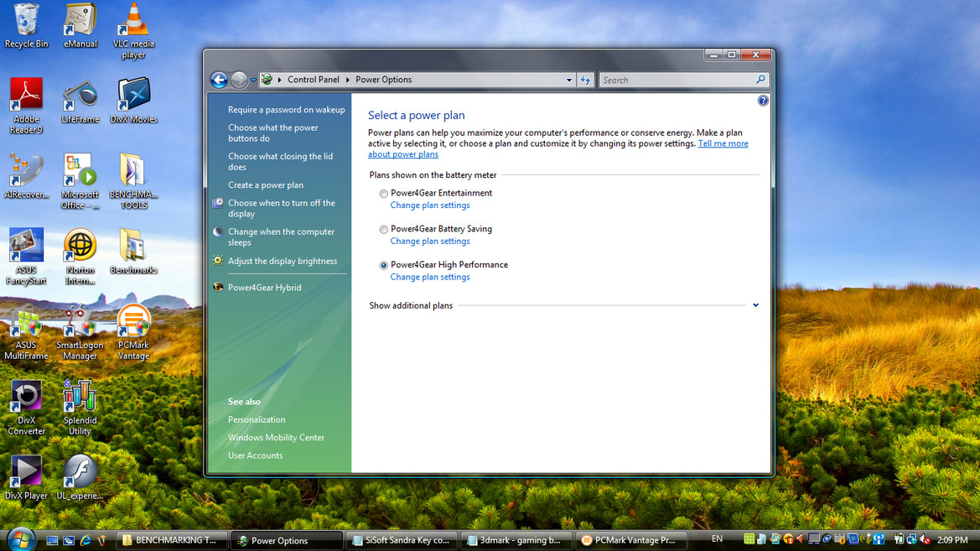
Task: Open Tell me more about power plans
Action: coord(723,143)
